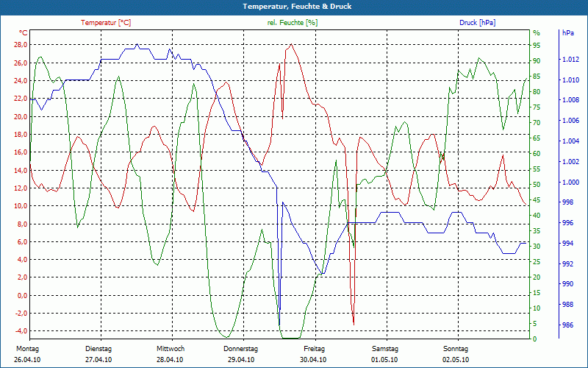Click the 'Temperatur, Feuchte & Druck' chart title
Image resolution: width=588 pixels, height=368 pixels.
[297, 7]
